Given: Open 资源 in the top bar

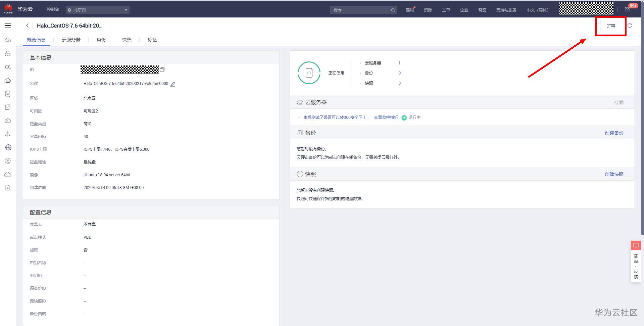Looking at the screenshot, I should (428, 10).
